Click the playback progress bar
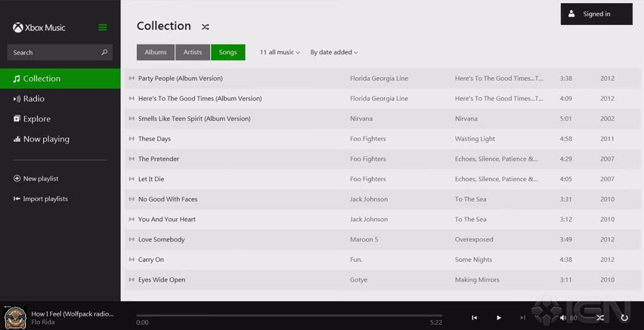644x330 pixels. (289, 316)
